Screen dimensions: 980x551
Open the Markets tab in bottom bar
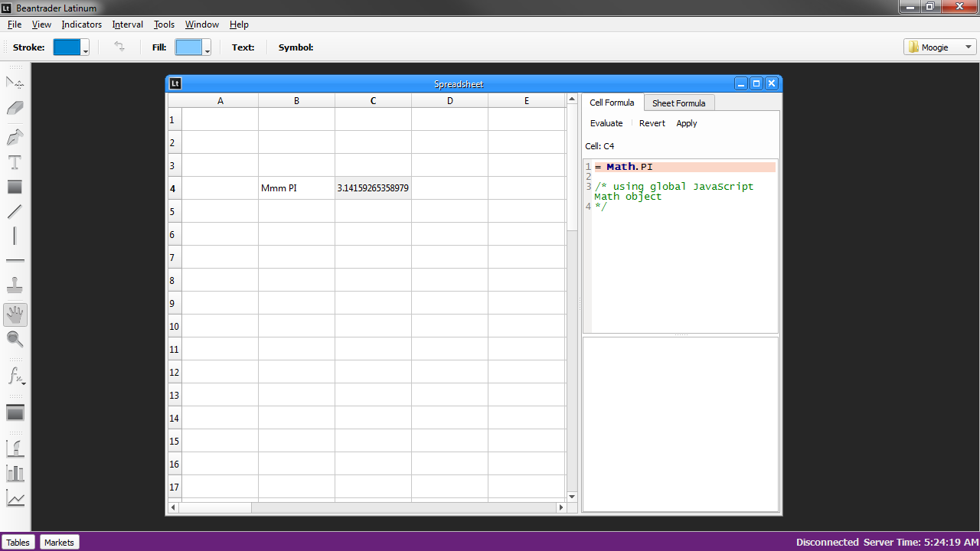coord(59,542)
